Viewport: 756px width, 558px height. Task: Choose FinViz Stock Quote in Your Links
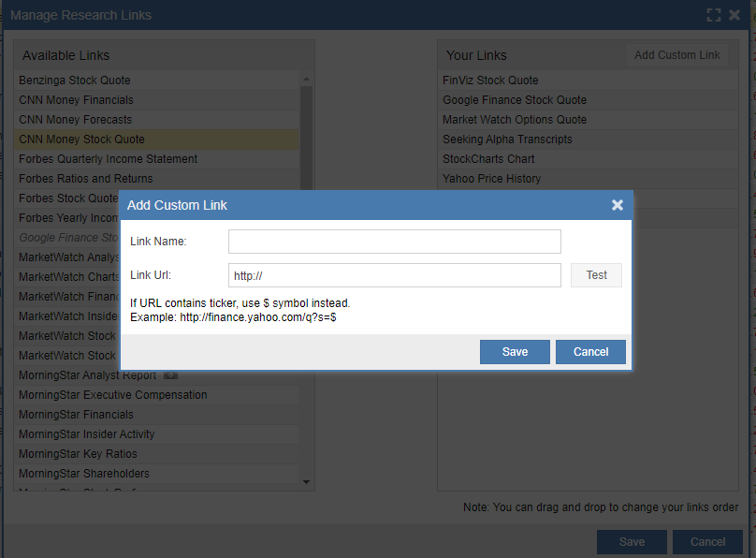(x=490, y=81)
